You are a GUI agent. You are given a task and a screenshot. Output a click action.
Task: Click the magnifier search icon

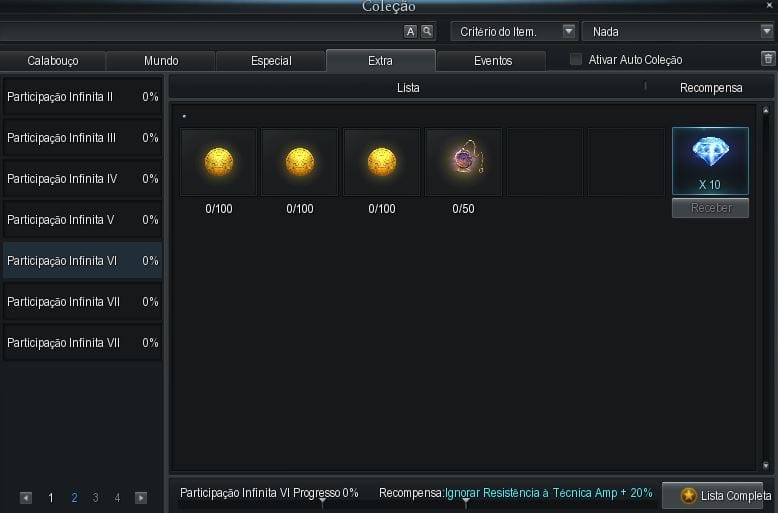[x=427, y=32]
